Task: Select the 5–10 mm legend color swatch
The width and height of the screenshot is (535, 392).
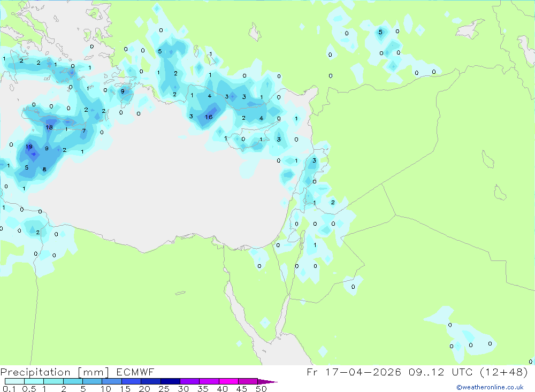Action: (x=92, y=381)
